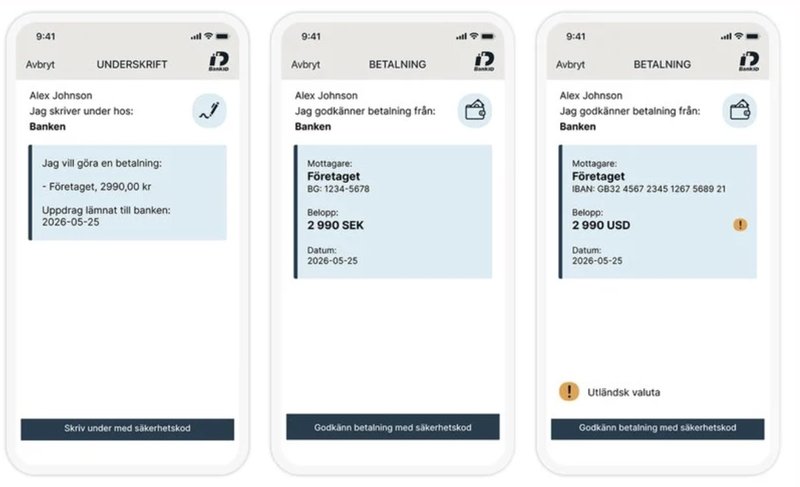Image resolution: width=800 pixels, height=487 pixels.
Task: Approve the SEK payment with säkerhetskod button
Action: pyautogui.click(x=392, y=428)
